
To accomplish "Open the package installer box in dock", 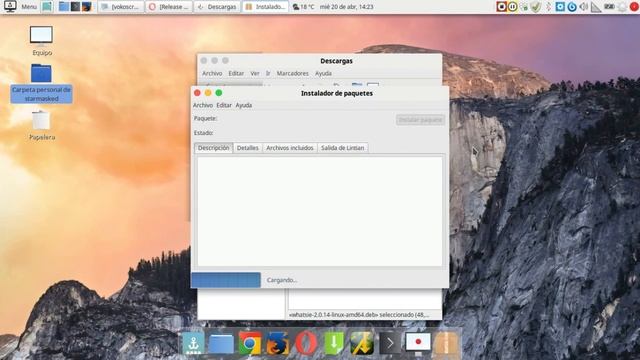I will click(x=446, y=343).
